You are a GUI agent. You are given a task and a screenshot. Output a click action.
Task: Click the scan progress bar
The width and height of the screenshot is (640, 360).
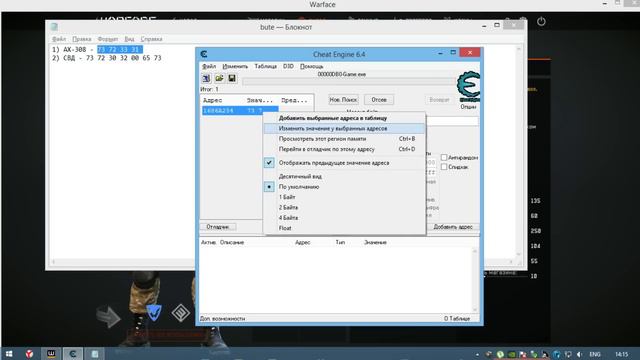pos(349,82)
